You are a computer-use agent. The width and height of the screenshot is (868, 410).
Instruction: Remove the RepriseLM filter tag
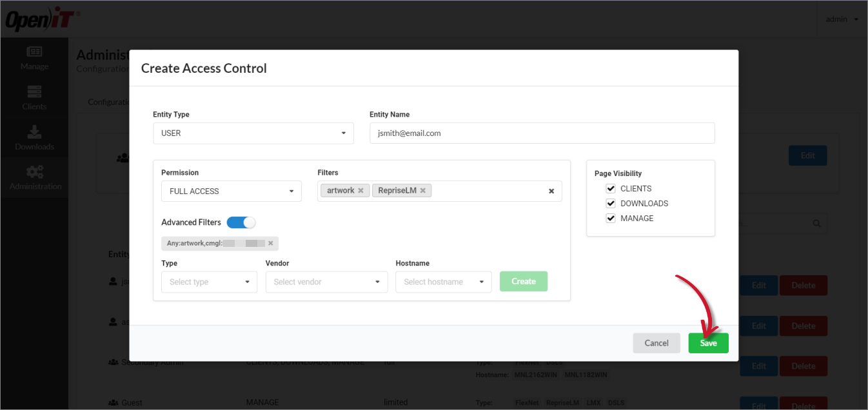[422, 190]
